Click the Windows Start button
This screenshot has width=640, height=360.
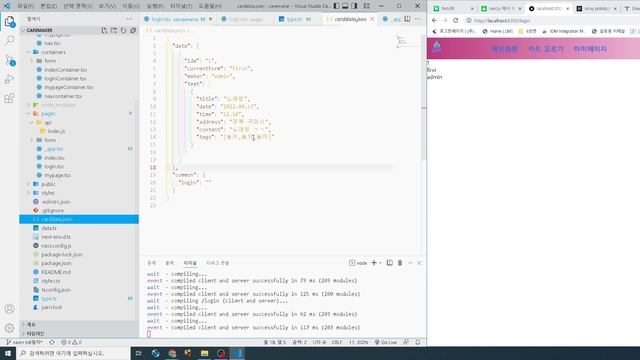coord(8,353)
